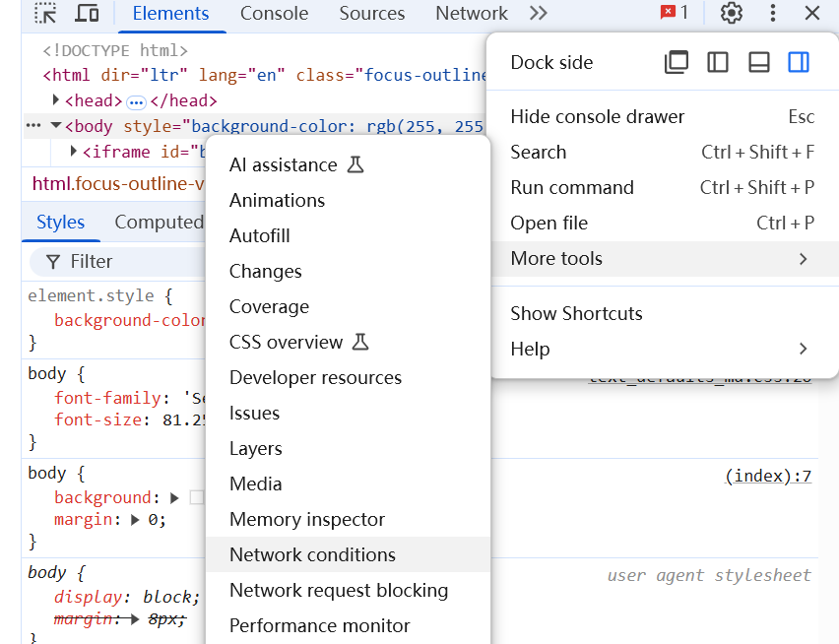Viewport: 839px width, 644px height.
Task: Click the Show Shortcuts menu entry
Action: pos(576,313)
